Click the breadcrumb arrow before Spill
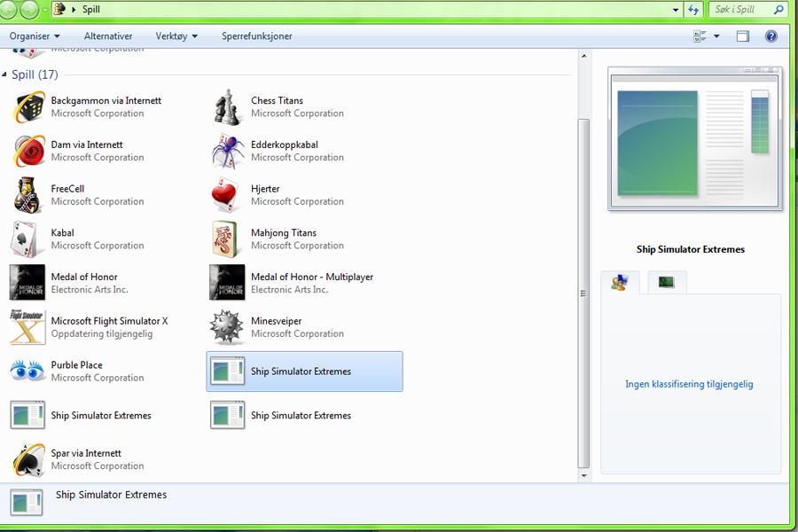This screenshot has width=798, height=532. (74, 10)
